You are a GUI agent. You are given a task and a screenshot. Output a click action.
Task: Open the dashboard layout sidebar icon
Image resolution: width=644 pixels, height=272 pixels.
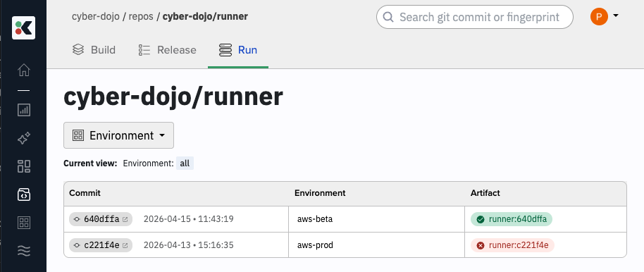coord(24,166)
